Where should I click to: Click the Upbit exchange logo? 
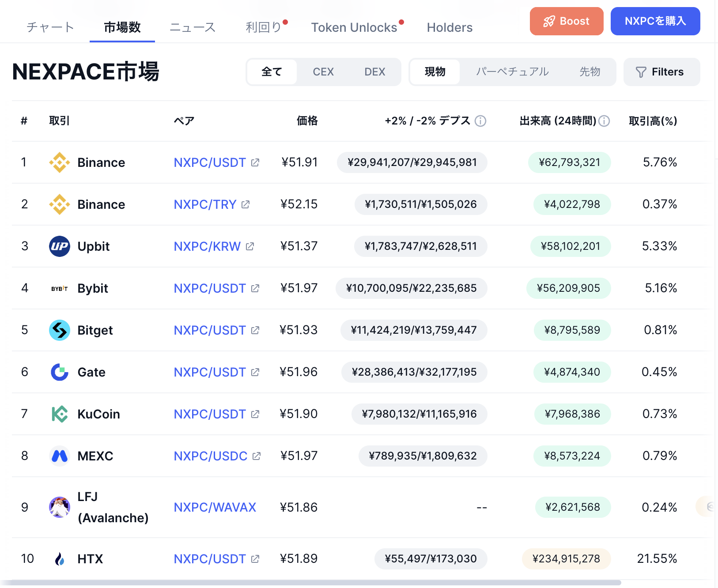(59, 246)
